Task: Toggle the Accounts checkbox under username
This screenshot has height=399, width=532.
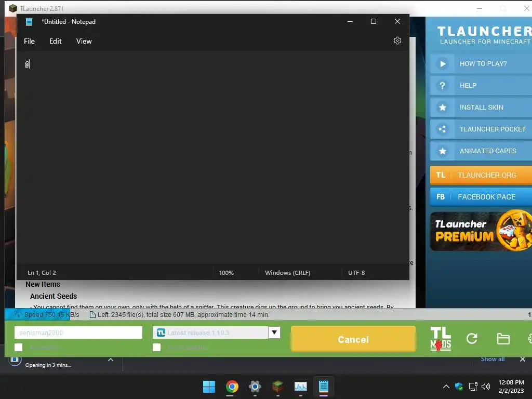Action: [19, 347]
